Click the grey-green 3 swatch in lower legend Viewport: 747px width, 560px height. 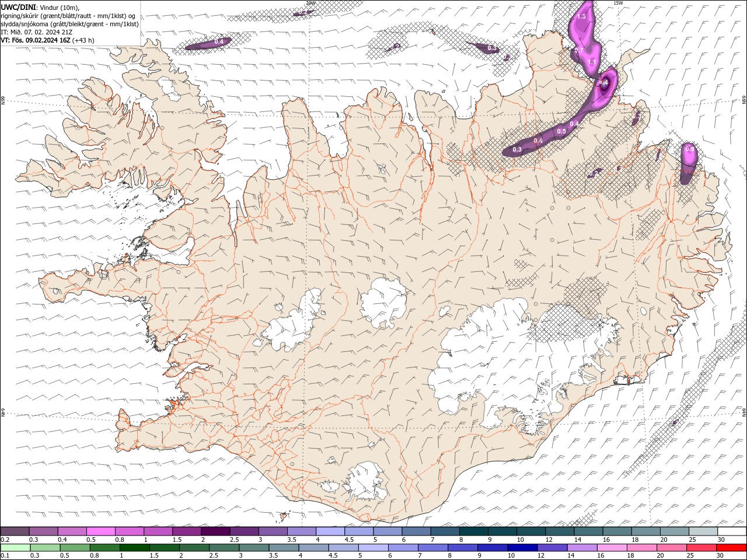pos(253,548)
